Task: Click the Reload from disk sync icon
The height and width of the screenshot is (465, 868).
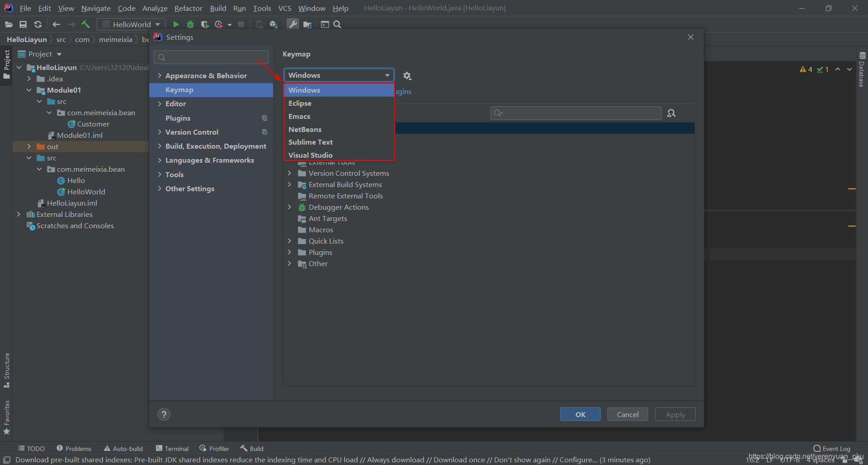Action: click(x=38, y=24)
